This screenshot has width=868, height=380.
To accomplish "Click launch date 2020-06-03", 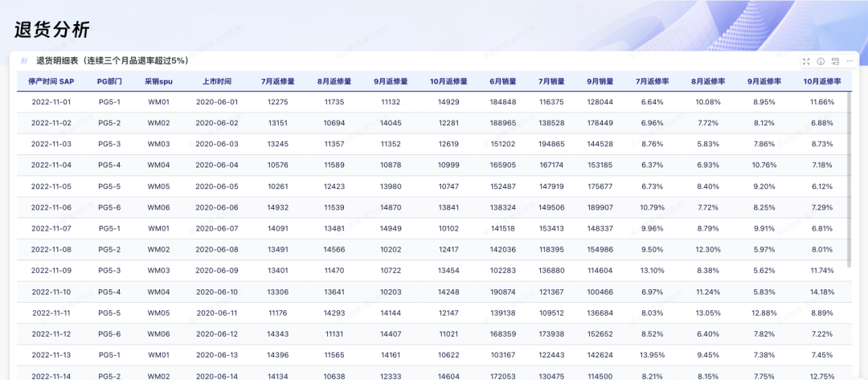I will tap(217, 145).
